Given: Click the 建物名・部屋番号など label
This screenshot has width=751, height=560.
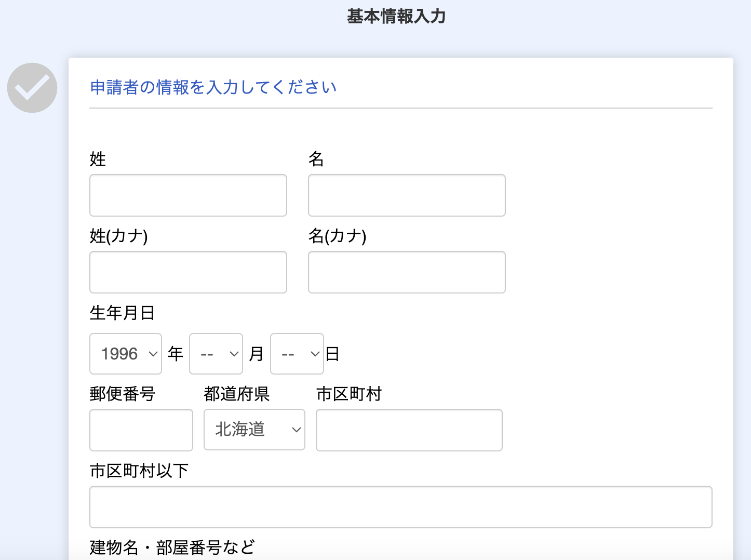Looking at the screenshot, I should [x=172, y=547].
